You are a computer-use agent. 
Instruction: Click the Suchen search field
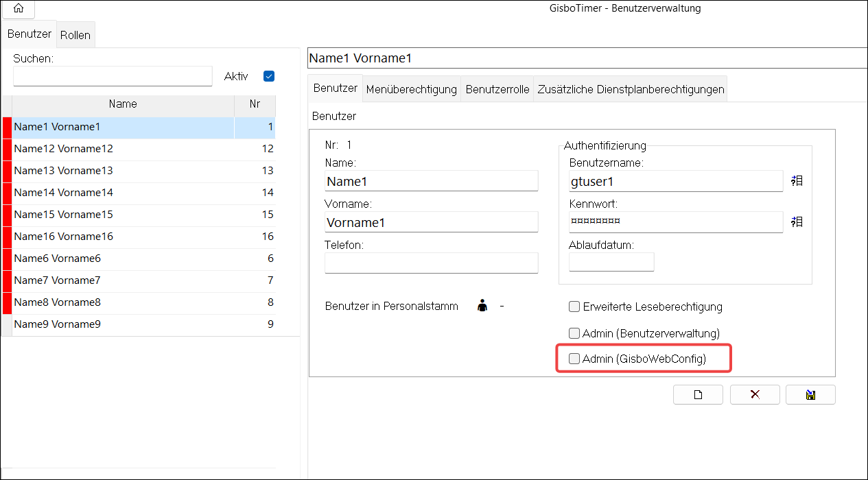[x=113, y=76]
